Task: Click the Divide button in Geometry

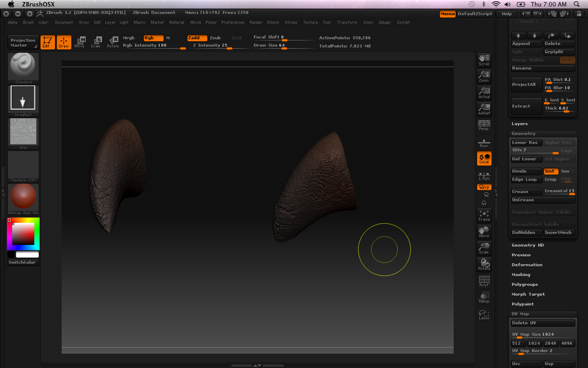Action: (x=526, y=171)
